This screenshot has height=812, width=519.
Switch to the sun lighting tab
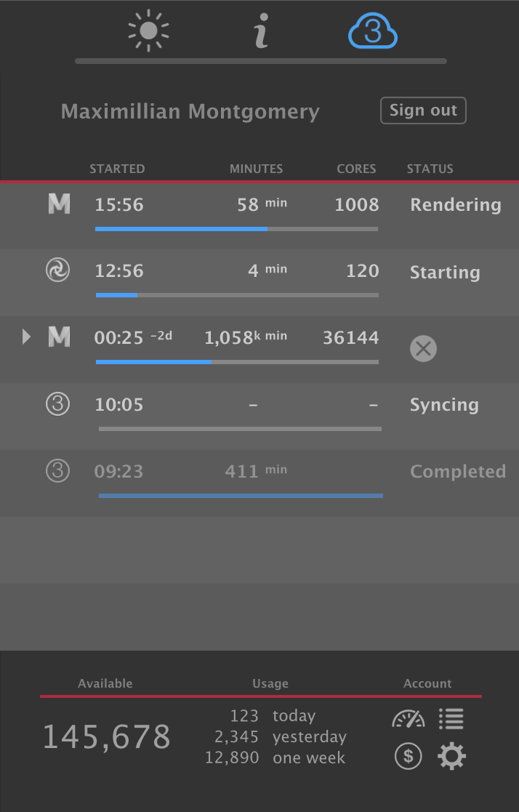tap(148, 33)
